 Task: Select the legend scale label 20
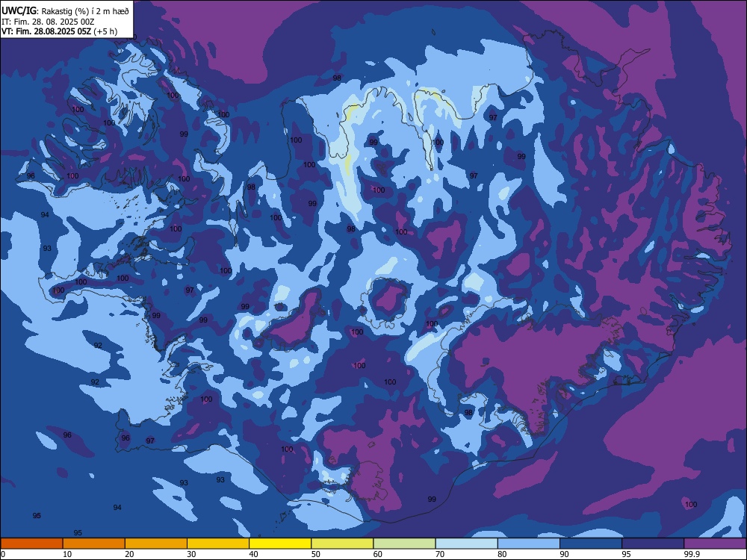129,554
